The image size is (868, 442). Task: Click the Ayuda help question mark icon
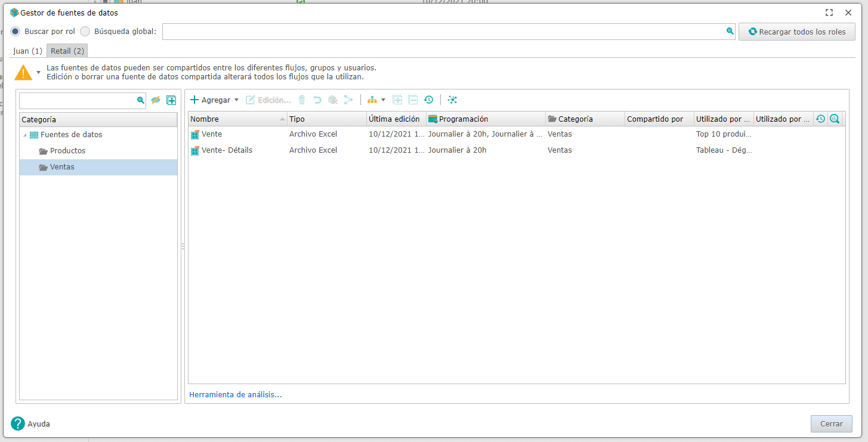coord(18,424)
